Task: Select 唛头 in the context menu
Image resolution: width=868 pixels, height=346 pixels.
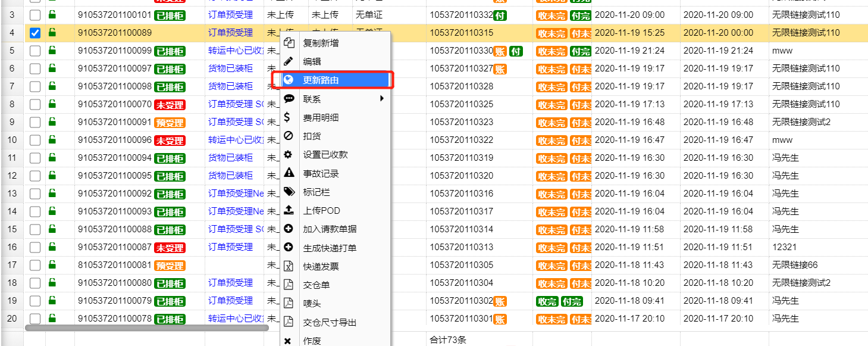Action: tap(335, 304)
